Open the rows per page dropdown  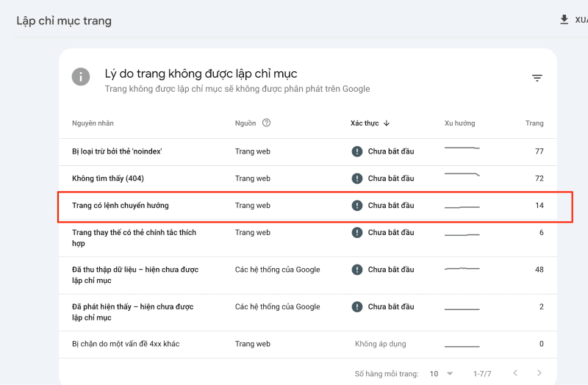point(441,373)
